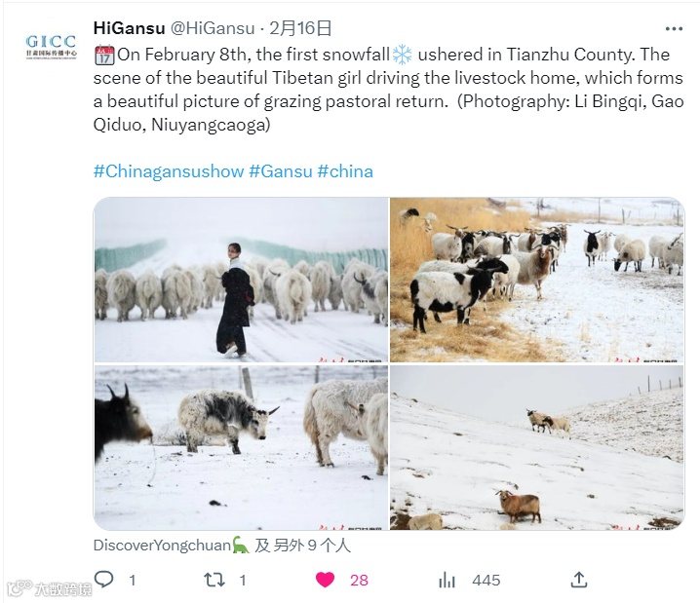Click the retweet arrows icon
The image size is (700, 603).
214,580
